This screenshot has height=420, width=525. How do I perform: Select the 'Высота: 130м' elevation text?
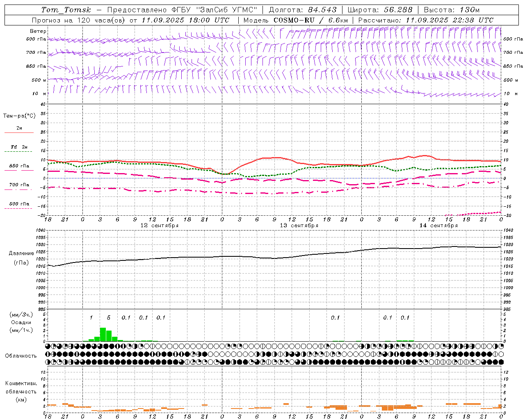tap(452, 10)
